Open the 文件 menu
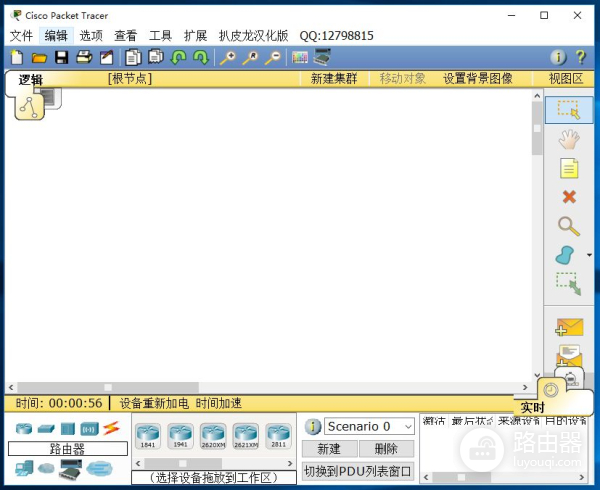This screenshot has width=600, height=490. click(x=21, y=36)
